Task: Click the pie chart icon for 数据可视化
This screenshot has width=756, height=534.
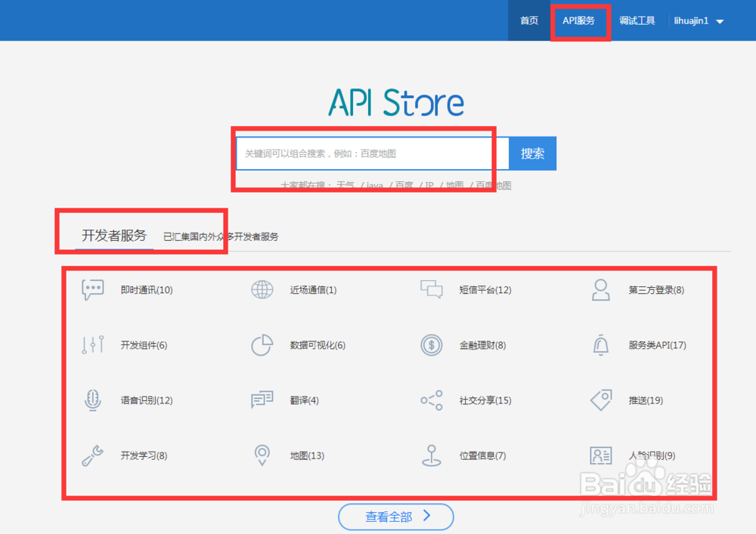Action: click(262, 344)
